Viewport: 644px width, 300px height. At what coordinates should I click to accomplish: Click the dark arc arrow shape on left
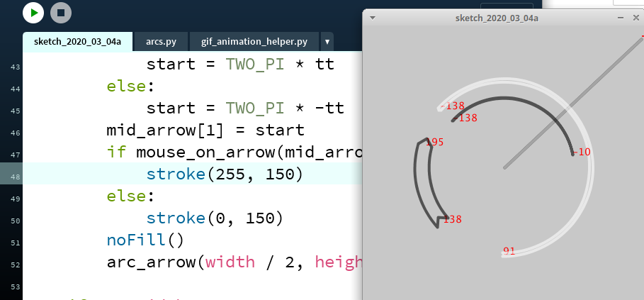(x=419, y=184)
